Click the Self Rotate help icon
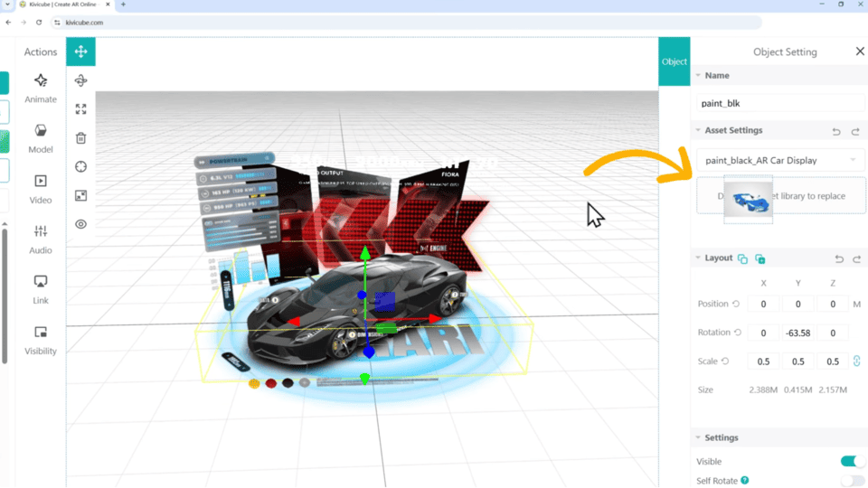Viewport: 868px width, 488px height. pyautogui.click(x=745, y=480)
